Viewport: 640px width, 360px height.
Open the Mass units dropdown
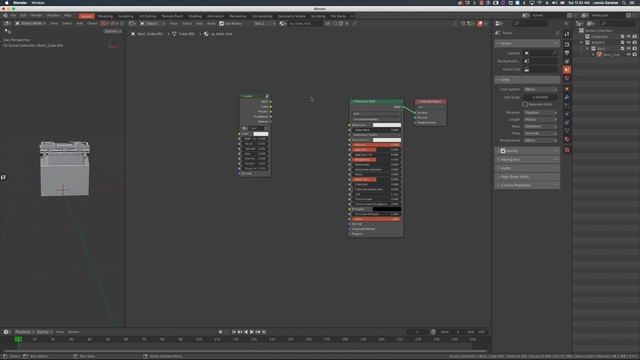coord(540,127)
